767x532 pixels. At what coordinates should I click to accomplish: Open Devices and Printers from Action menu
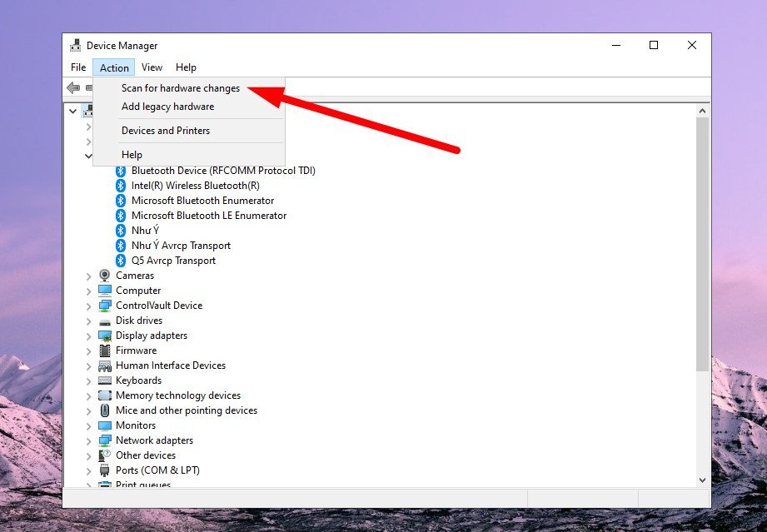[x=165, y=131]
